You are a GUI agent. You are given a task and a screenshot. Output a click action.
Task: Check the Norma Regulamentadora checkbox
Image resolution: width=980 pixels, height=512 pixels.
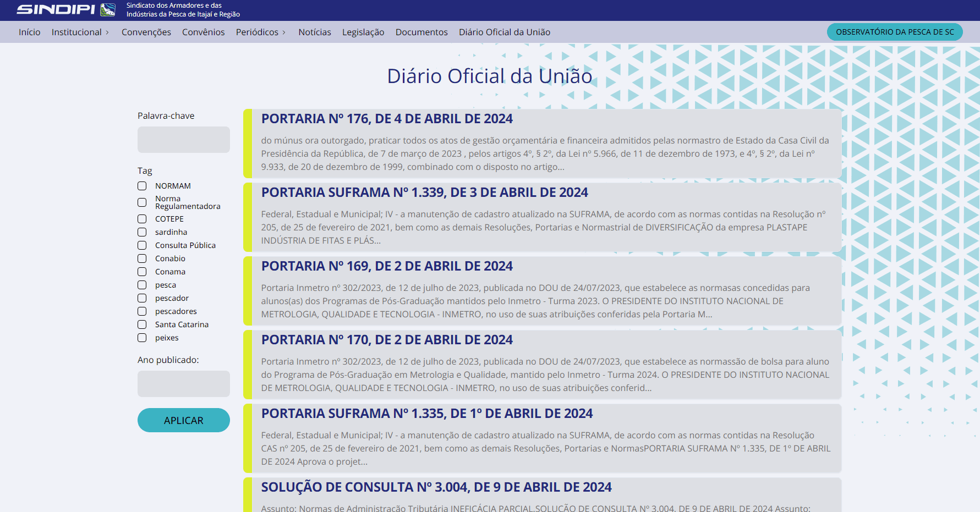click(x=142, y=202)
